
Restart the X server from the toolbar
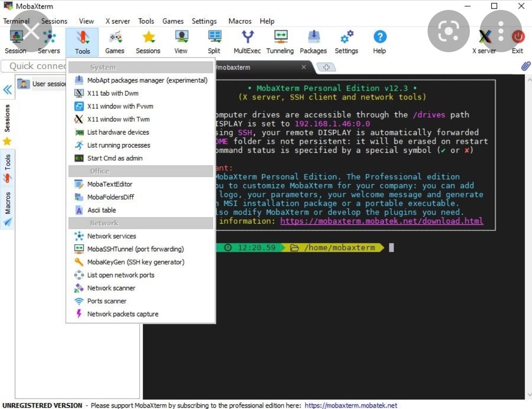tap(484, 41)
